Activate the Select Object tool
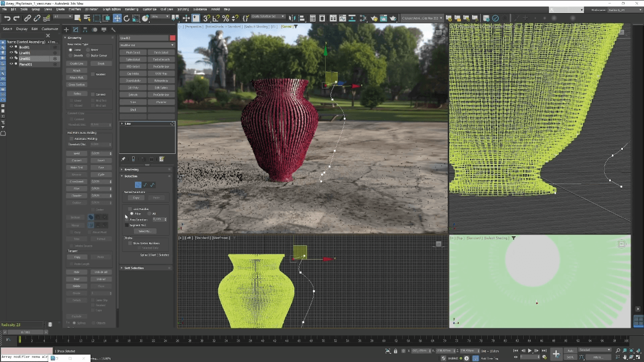Screen dimensions: 644x362 pos(78,18)
